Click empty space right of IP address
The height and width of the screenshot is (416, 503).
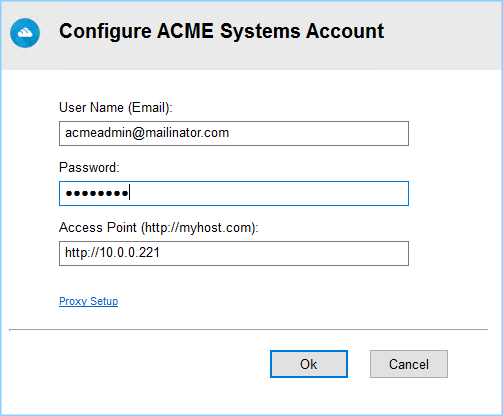(x=283, y=253)
